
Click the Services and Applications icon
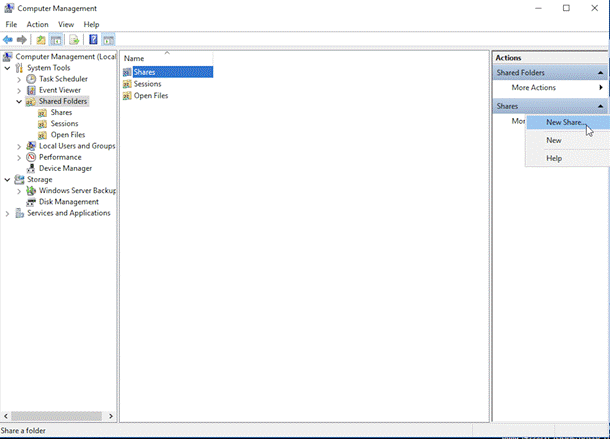(19, 213)
